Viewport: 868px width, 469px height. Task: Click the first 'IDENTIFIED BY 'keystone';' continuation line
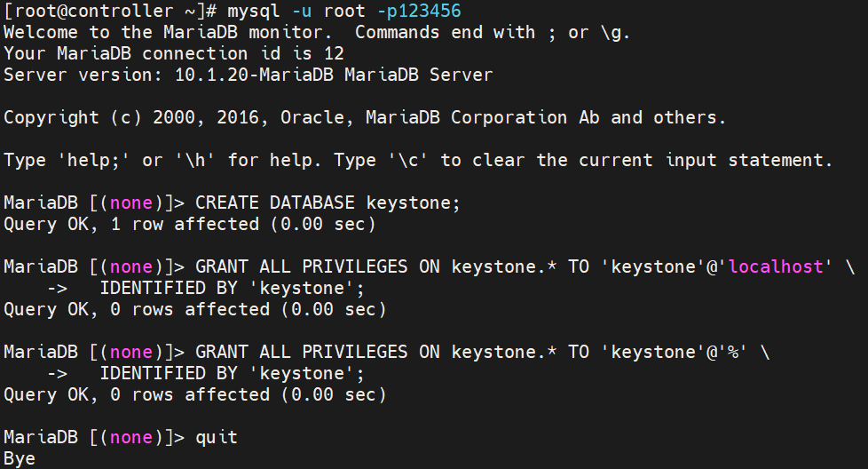(x=232, y=288)
